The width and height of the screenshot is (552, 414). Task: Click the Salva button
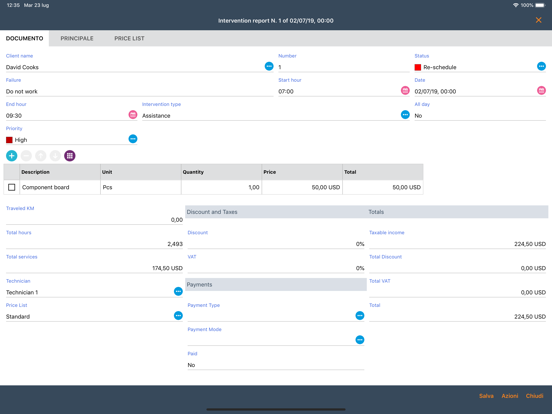(x=486, y=396)
